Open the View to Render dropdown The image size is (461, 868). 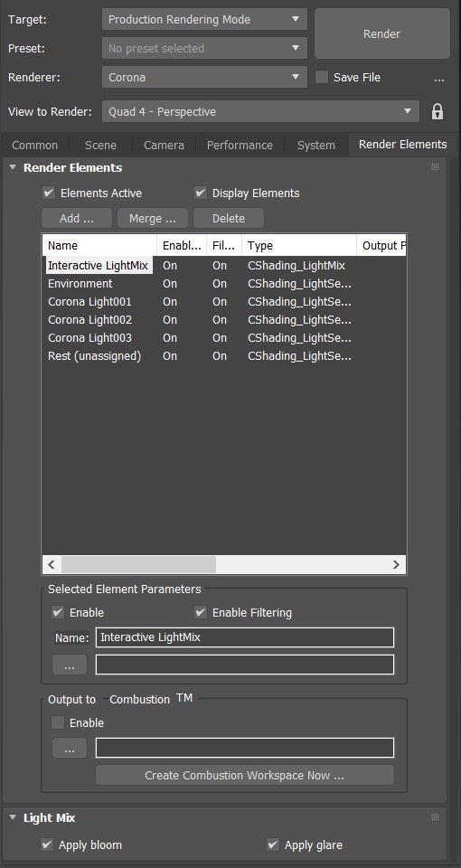tap(260, 112)
